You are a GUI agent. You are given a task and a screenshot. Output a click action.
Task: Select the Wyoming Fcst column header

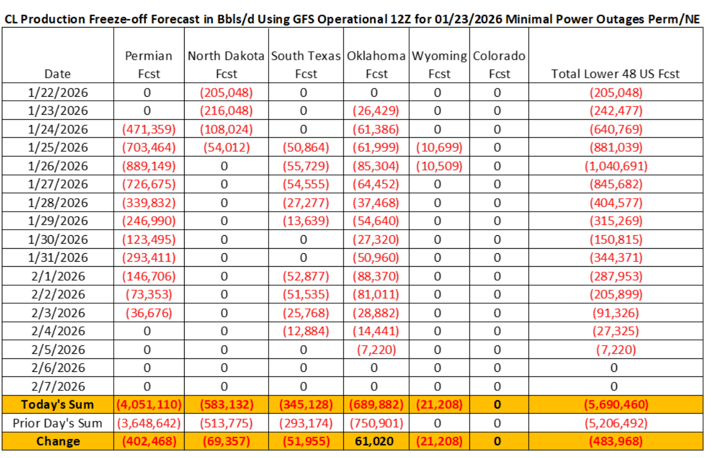click(x=438, y=65)
